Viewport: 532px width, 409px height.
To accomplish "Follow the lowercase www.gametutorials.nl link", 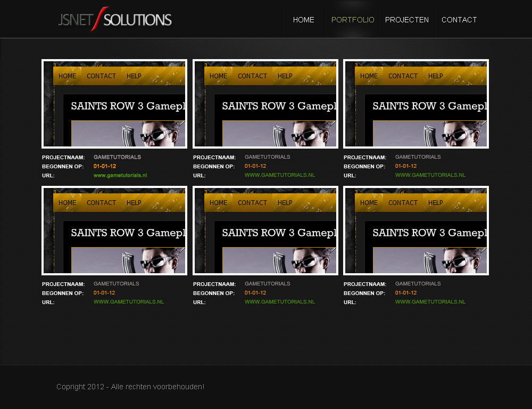I will pyautogui.click(x=120, y=175).
